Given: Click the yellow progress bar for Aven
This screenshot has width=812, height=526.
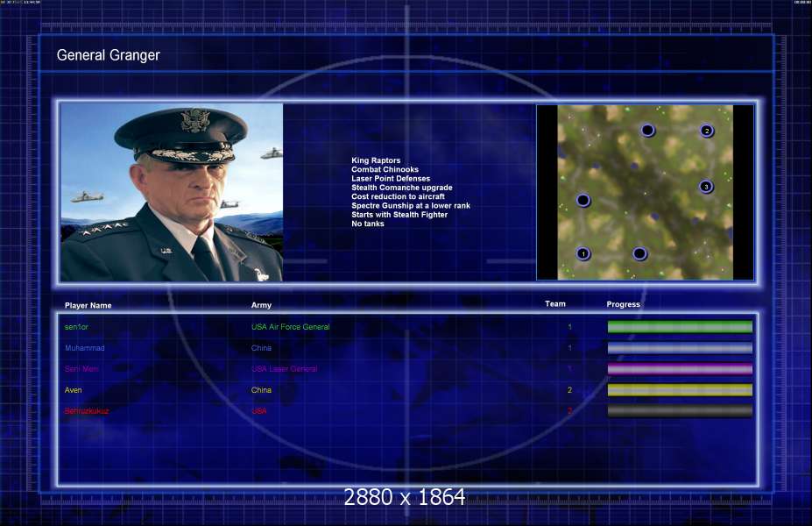Looking at the screenshot, I should pos(680,390).
